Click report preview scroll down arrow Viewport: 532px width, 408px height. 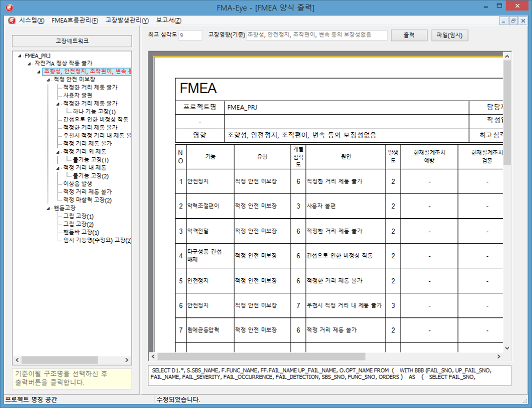[x=507, y=348]
